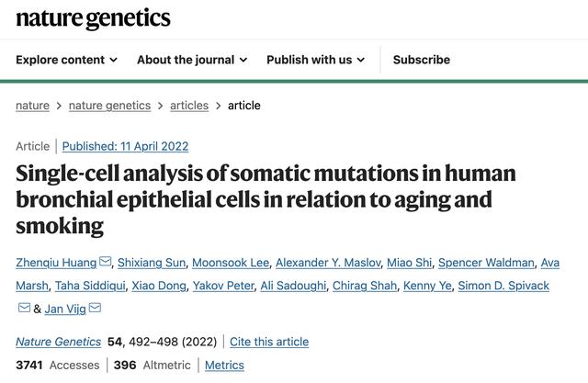Open author Jan Vijg's link
This screenshot has width=588, height=383.
(x=65, y=309)
